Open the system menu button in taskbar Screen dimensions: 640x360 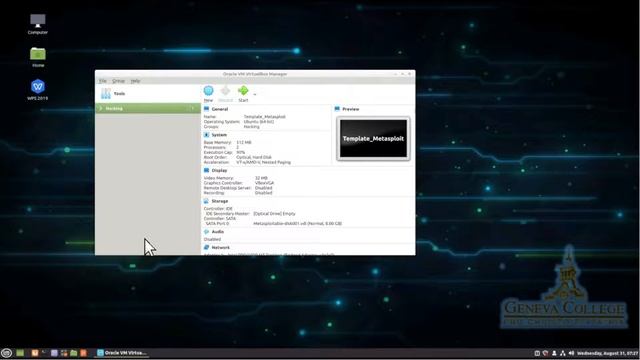(x=6, y=353)
